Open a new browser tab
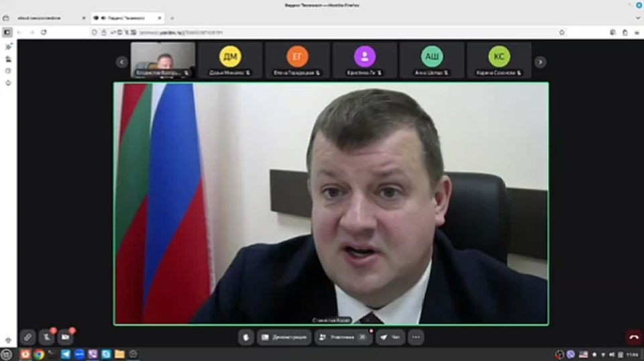The image size is (644, 361). [172, 17]
